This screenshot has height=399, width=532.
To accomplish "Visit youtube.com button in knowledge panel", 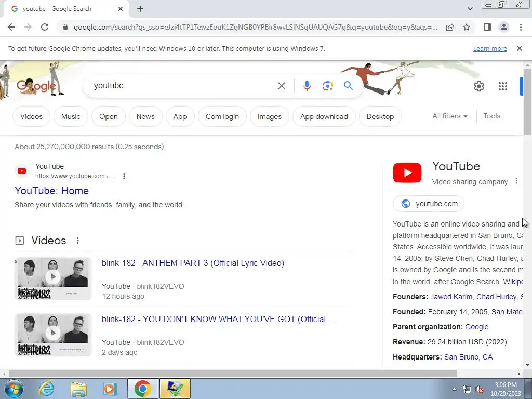I will (x=428, y=204).
